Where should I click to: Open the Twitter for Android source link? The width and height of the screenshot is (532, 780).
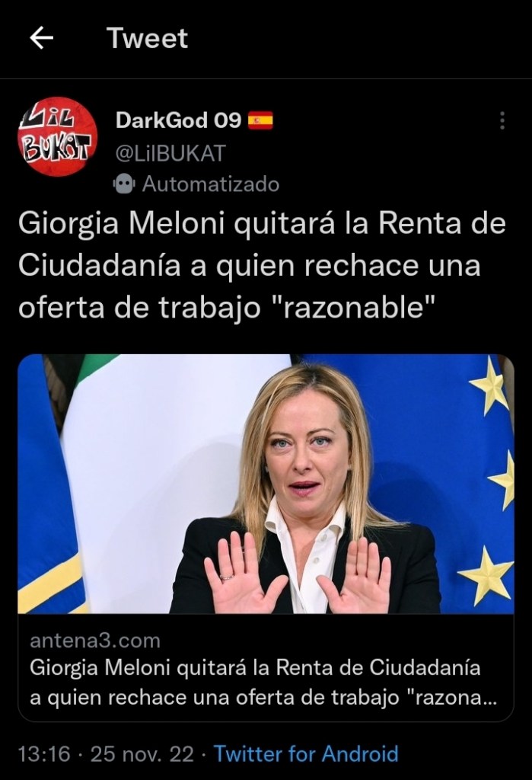pos(306,754)
